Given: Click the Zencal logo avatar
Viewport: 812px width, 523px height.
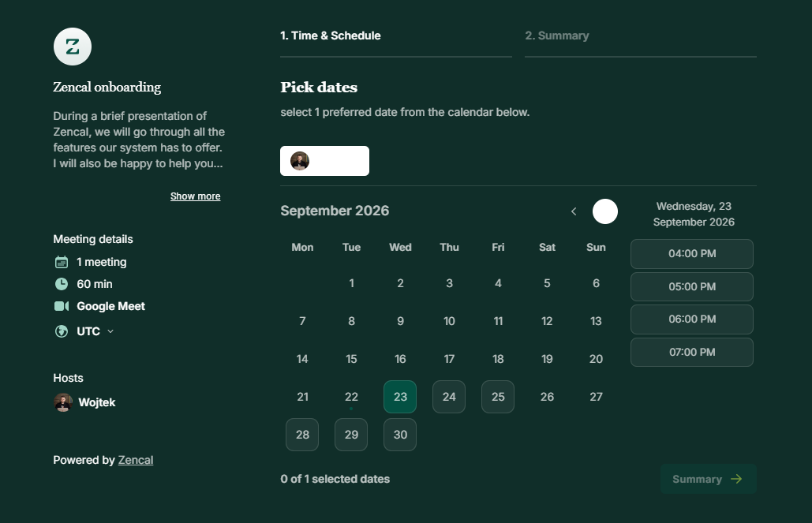Looking at the screenshot, I should 73,47.
